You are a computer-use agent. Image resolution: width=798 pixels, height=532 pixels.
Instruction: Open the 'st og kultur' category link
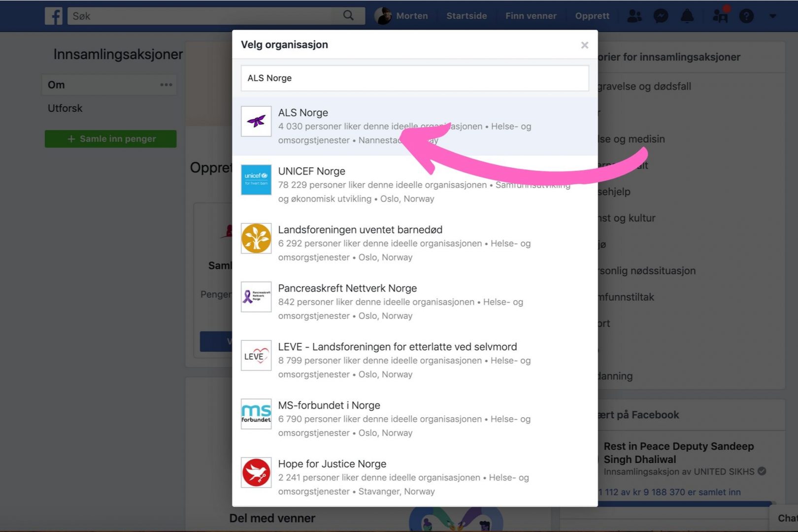(x=627, y=218)
